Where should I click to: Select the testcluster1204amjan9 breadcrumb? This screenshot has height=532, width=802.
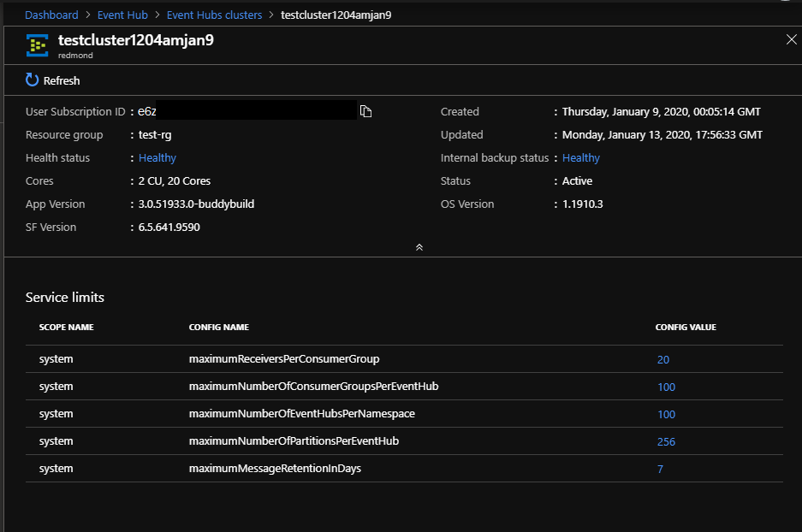coord(336,14)
